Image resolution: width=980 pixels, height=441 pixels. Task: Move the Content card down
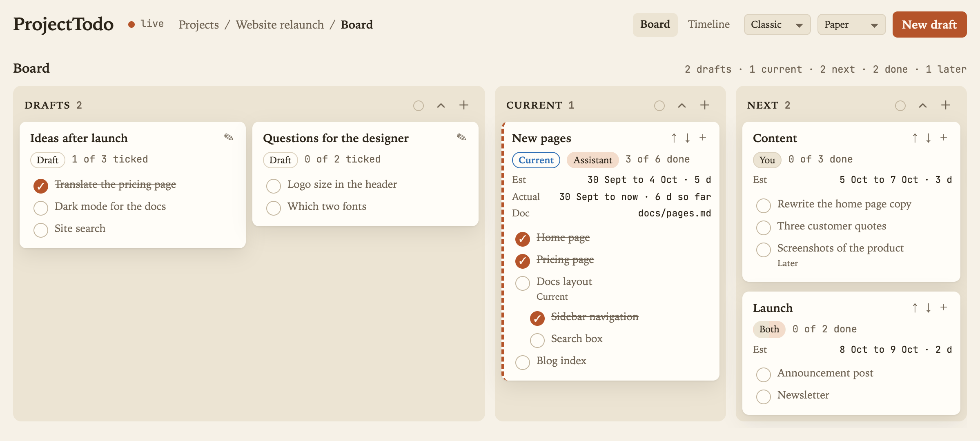pos(929,138)
